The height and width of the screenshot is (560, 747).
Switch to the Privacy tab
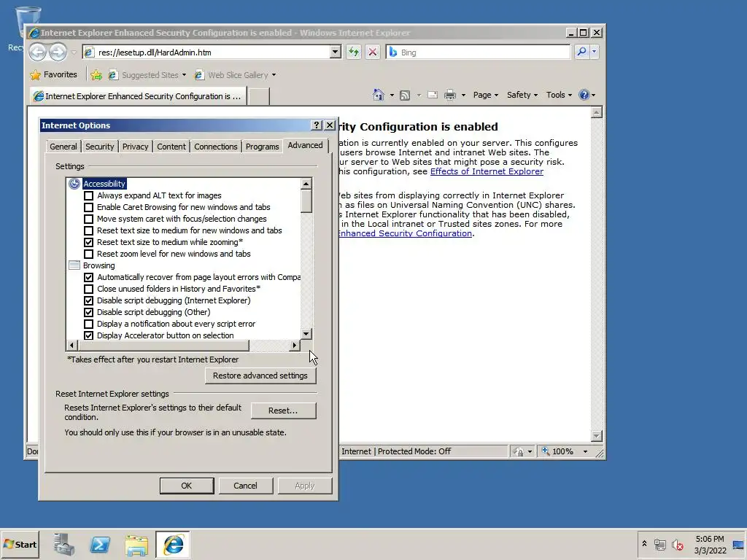135,147
